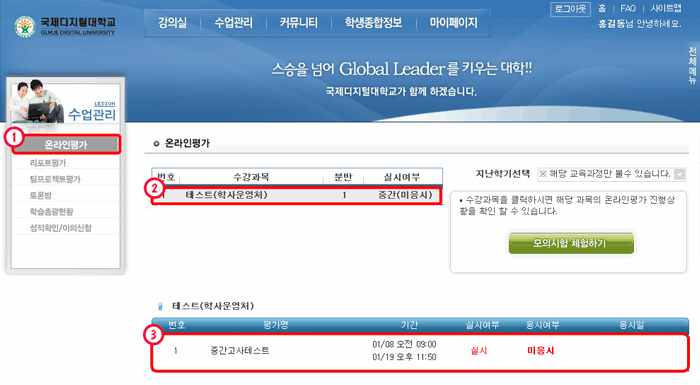The width and height of the screenshot is (700, 385).
Task: Open 토론방 in the sidebar
Action: 41,195
